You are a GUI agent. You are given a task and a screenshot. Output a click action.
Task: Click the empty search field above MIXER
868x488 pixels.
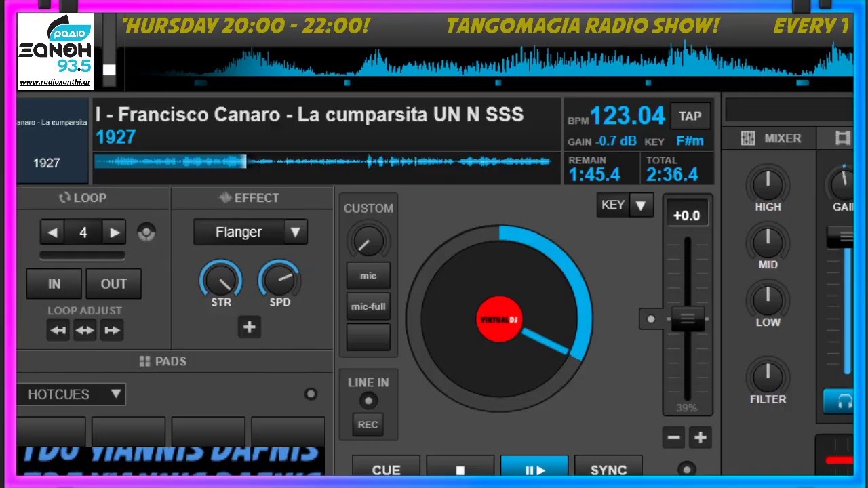789,110
